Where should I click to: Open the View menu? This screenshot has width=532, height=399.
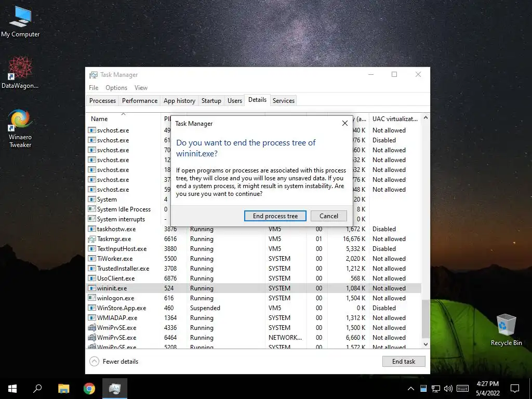(x=141, y=87)
